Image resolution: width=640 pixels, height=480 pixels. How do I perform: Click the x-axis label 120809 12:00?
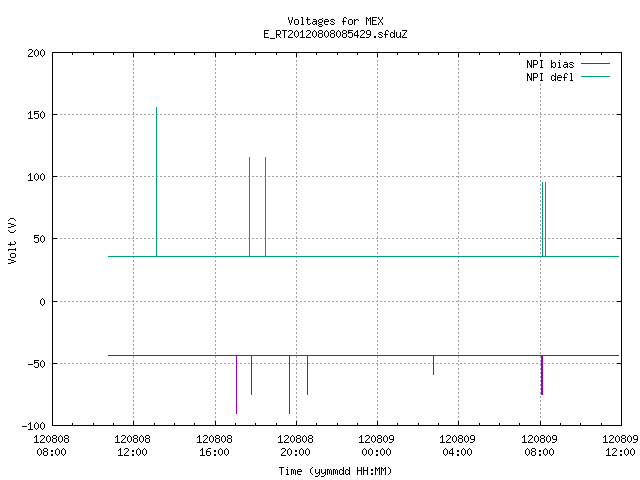click(620, 446)
